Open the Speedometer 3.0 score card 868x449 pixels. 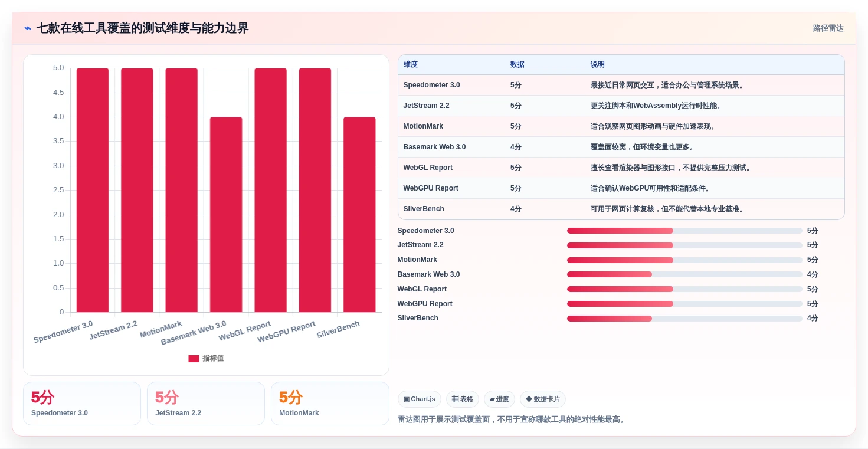[x=82, y=404]
